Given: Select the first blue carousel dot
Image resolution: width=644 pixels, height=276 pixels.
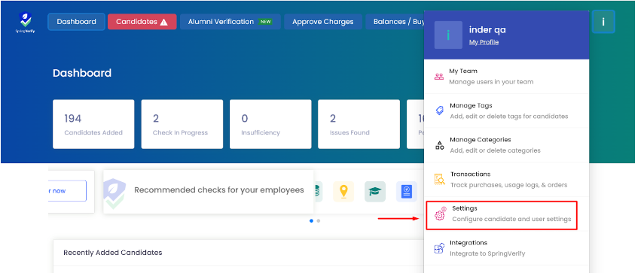Looking at the screenshot, I should [x=311, y=220].
